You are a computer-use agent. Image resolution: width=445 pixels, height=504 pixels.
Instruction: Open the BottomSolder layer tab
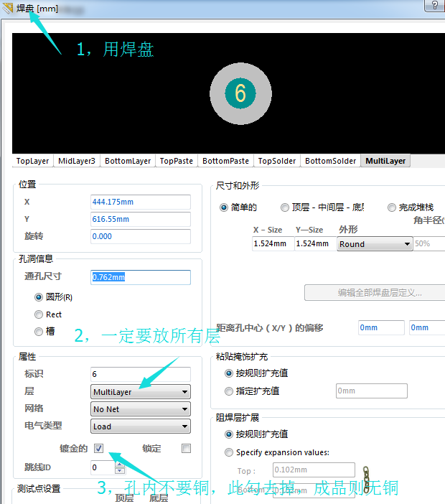click(330, 161)
